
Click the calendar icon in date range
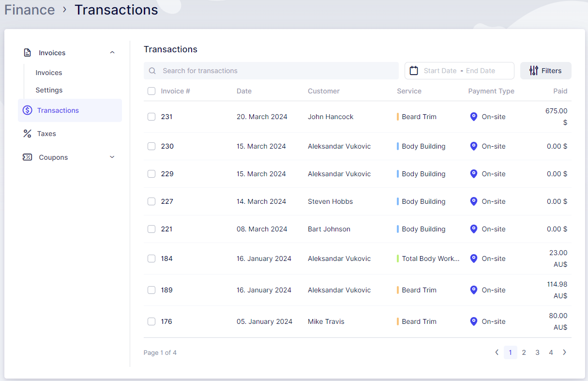click(x=414, y=71)
